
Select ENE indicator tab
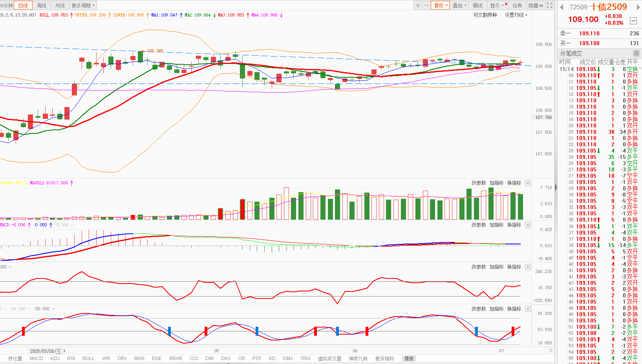tap(157, 359)
